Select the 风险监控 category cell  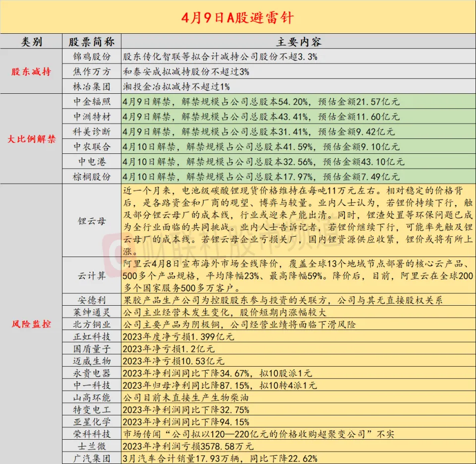click(31, 324)
